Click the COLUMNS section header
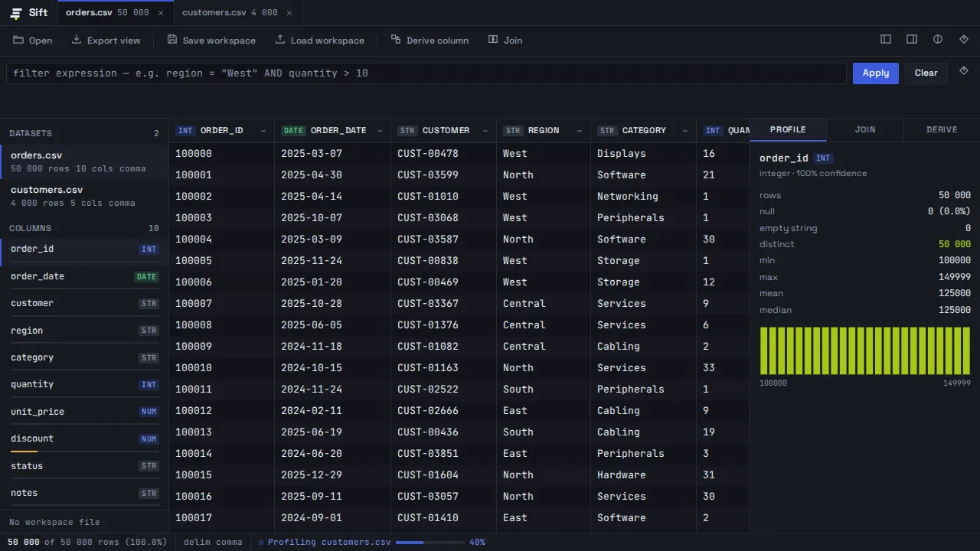 [x=31, y=228]
